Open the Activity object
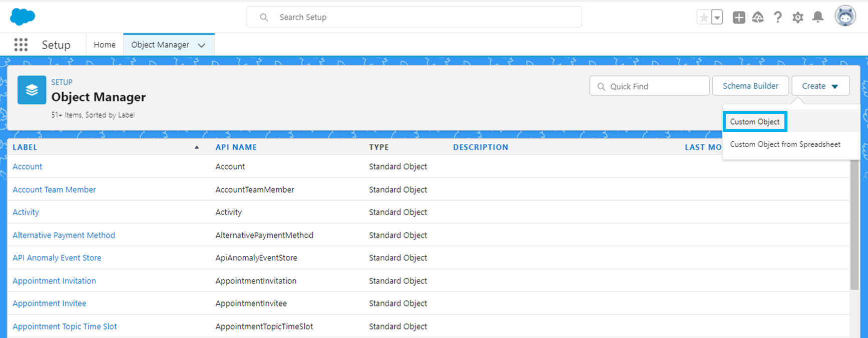 tap(26, 212)
